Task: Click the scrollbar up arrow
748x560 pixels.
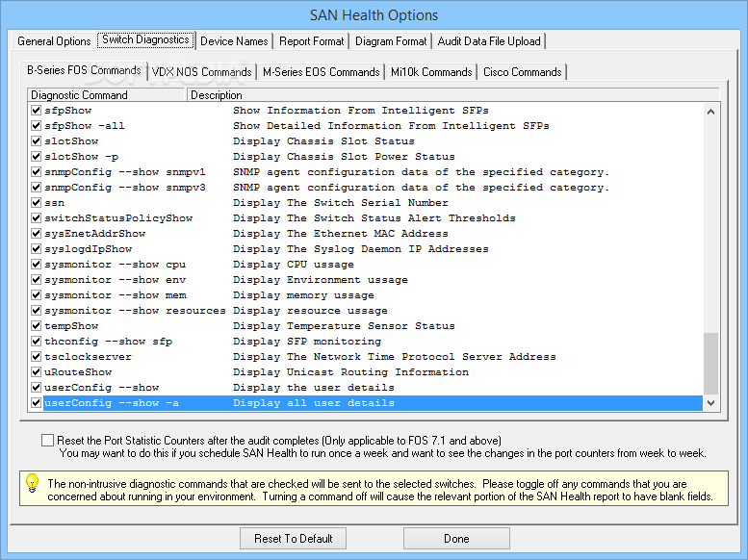Action: pyautogui.click(x=710, y=112)
